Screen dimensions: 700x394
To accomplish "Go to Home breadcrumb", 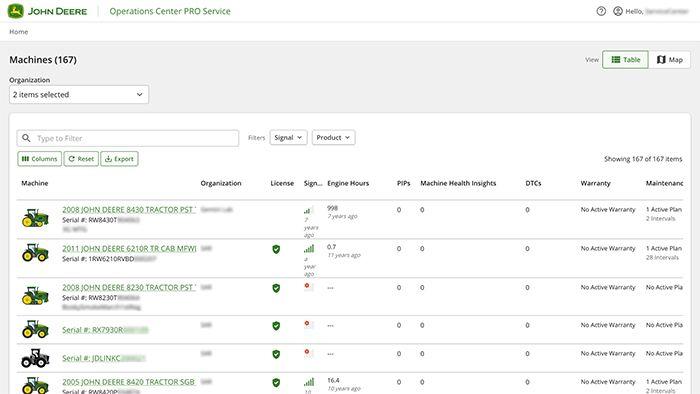I will click(x=19, y=32).
